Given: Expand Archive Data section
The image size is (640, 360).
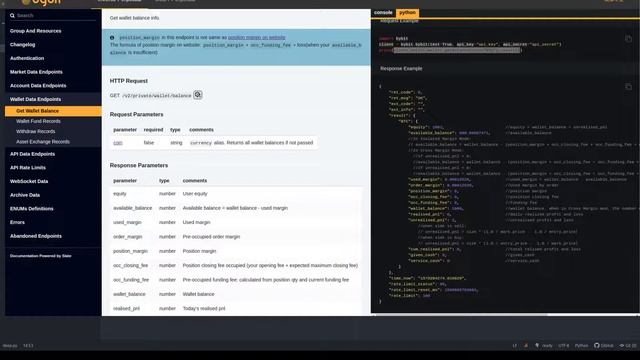Looking at the screenshot, I should [x=25, y=195].
